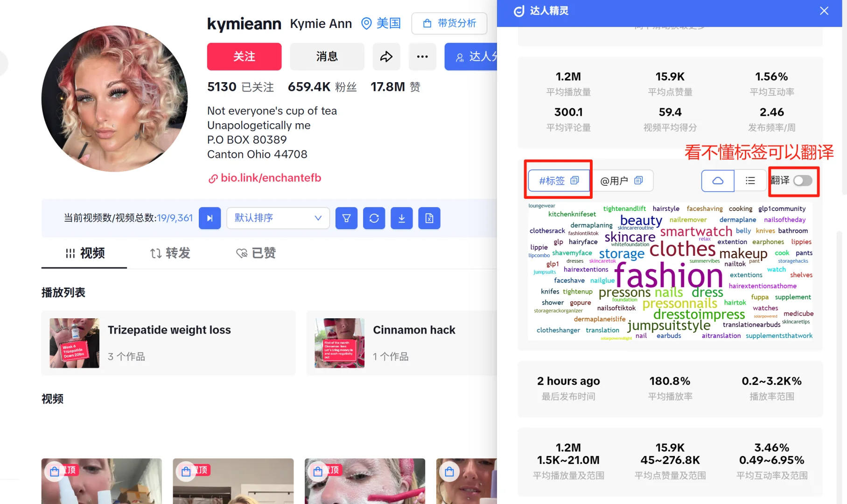This screenshot has height=504, width=847.
Task: Click the refresh data icon
Action: (374, 218)
